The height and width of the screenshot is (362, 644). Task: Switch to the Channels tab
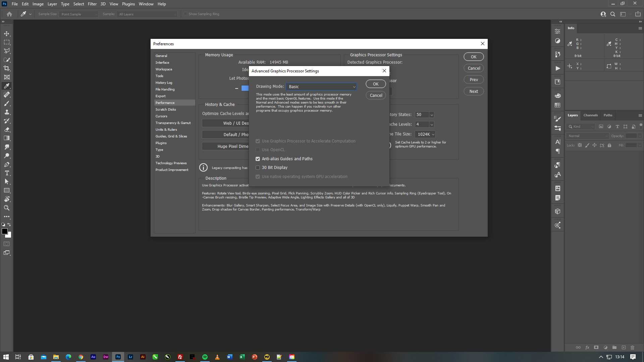pyautogui.click(x=590, y=115)
